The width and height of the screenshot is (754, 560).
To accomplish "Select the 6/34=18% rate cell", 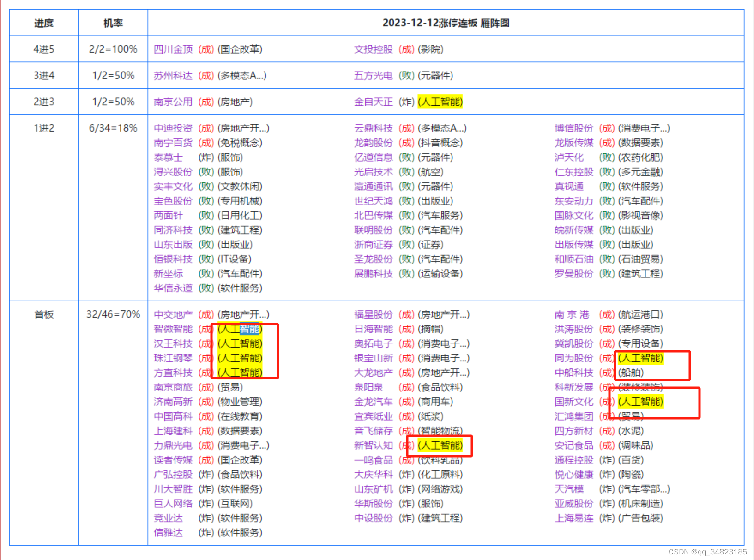I will tap(113, 208).
